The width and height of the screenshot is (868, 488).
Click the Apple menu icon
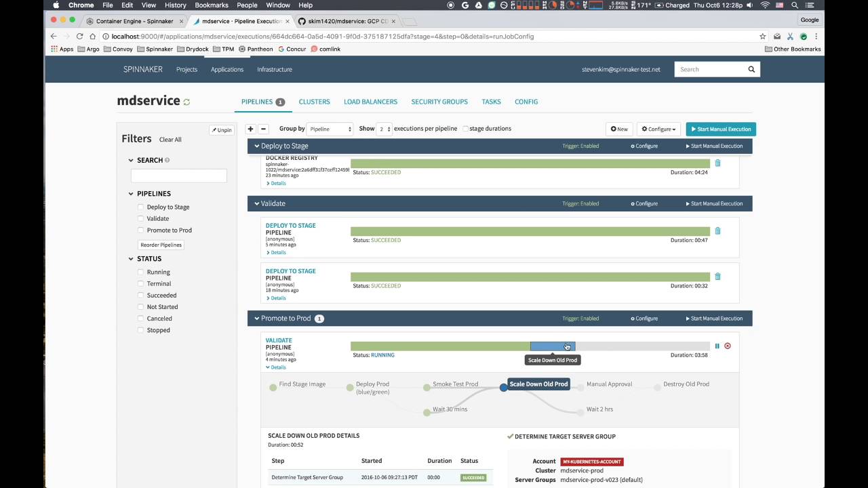[x=56, y=5]
